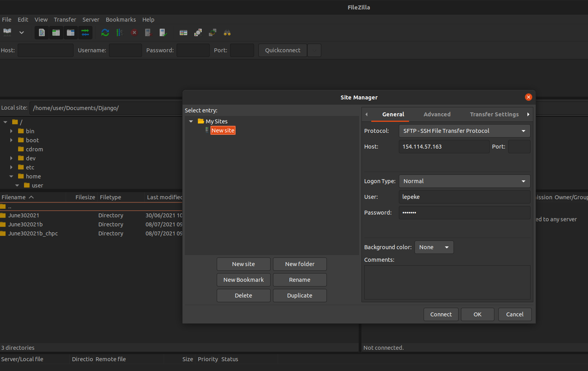Open the Site Manager toolbar icon
This screenshot has width=588, height=371.
pos(7,33)
